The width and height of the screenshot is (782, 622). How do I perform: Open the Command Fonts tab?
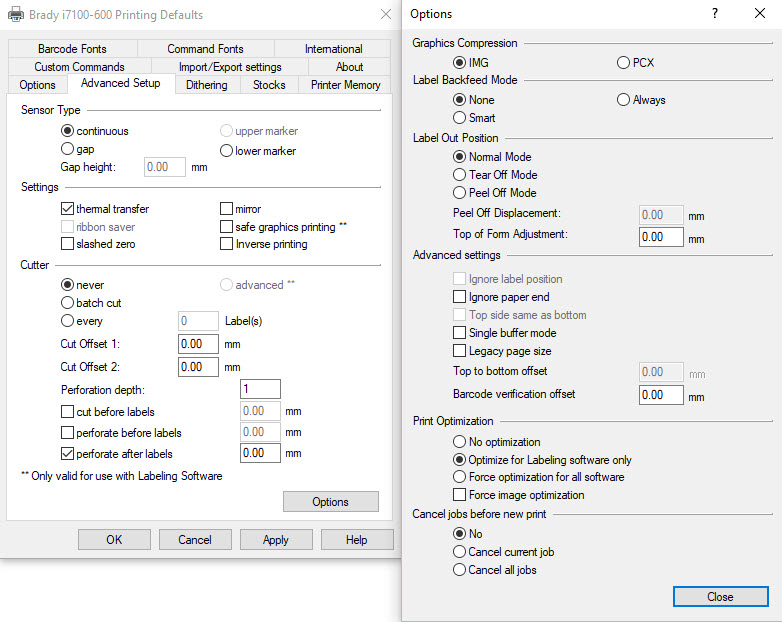pyautogui.click(x=205, y=49)
